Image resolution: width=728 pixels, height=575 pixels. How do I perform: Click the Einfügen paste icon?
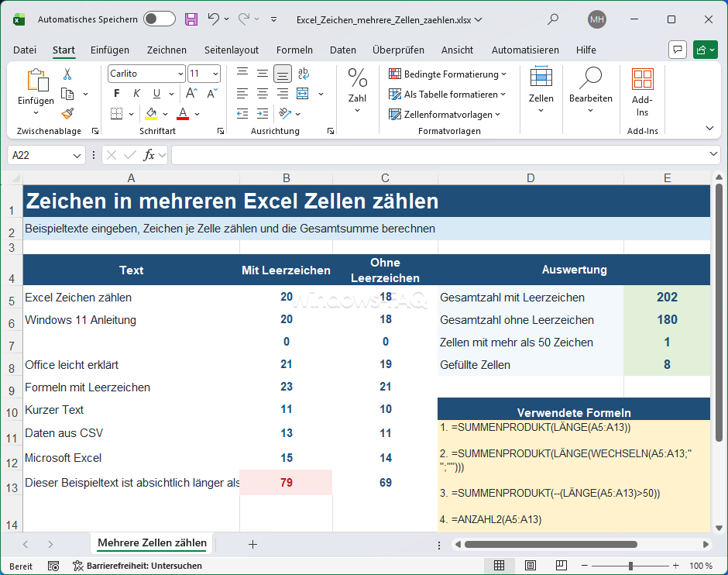click(37, 81)
